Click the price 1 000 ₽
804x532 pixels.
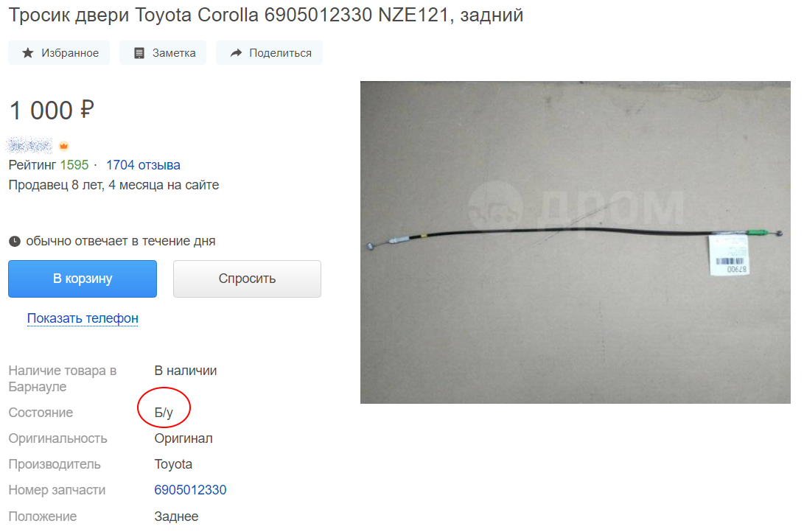52,111
